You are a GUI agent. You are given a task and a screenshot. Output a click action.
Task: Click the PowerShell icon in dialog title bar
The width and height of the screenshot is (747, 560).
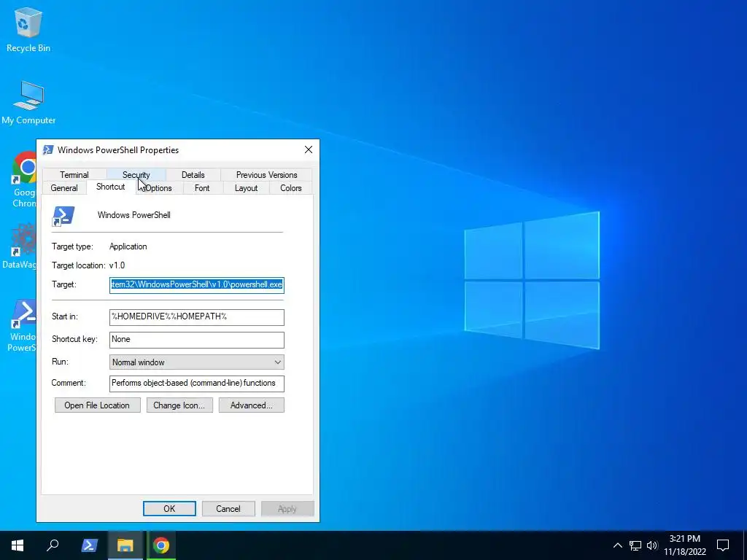click(x=48, y=150)
